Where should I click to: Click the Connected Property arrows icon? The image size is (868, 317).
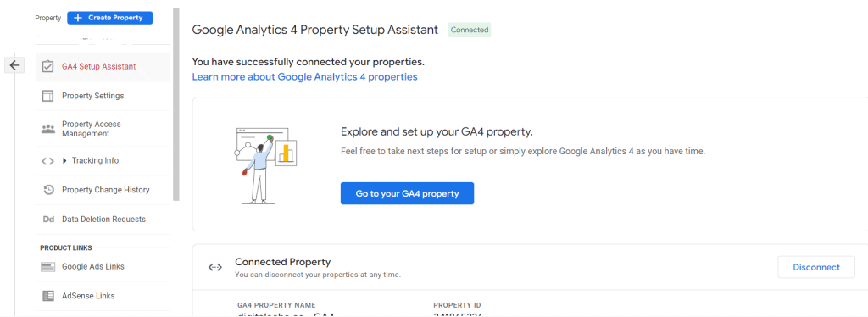pos(214,267)
